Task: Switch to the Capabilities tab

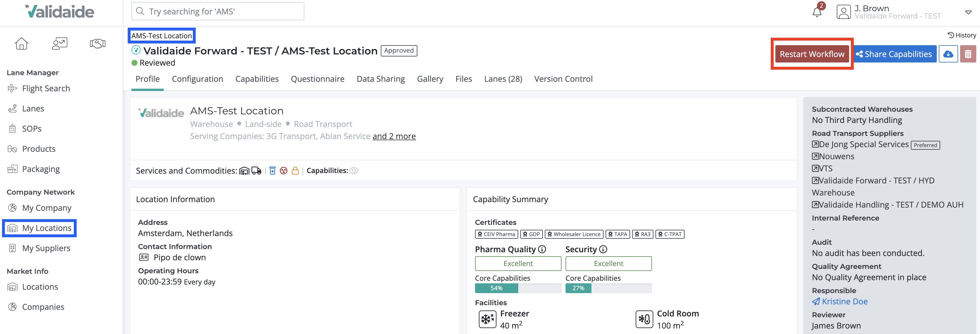Action: (257, 79)
